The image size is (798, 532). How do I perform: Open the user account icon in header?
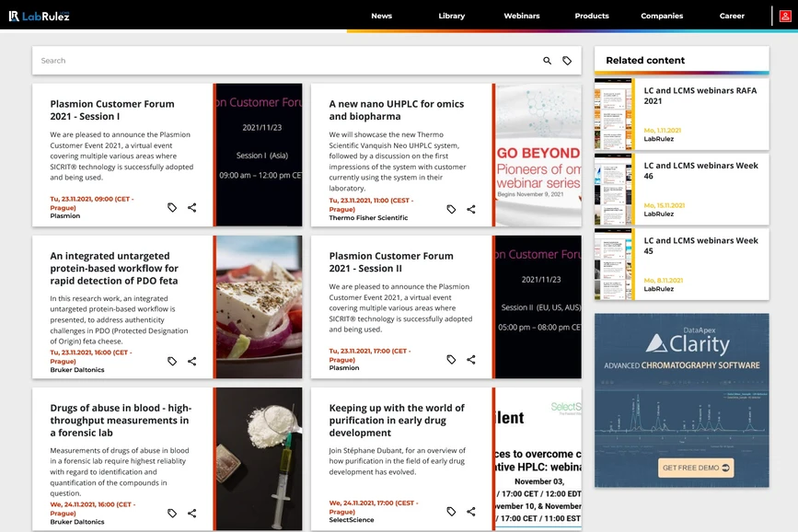[x=785, y=16]
